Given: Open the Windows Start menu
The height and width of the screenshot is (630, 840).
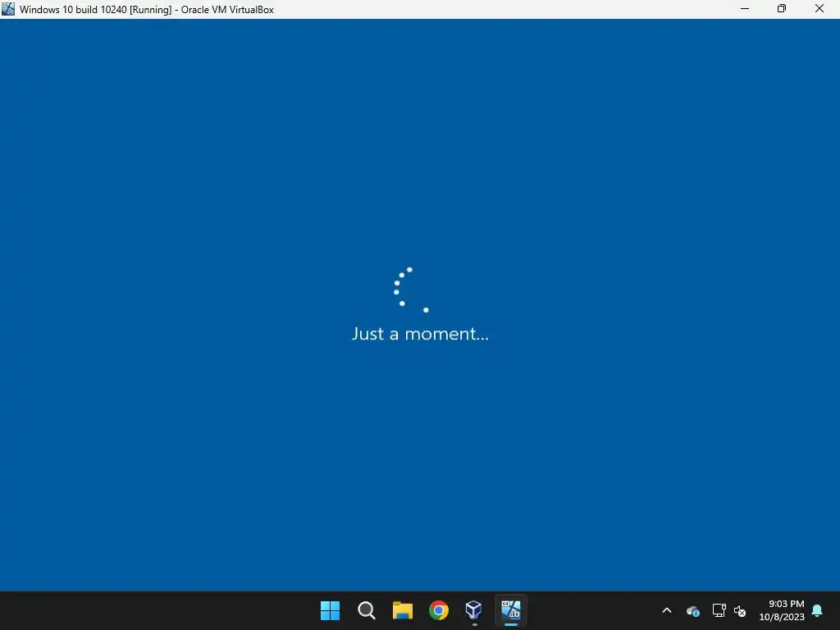Looking at the screenshot, I should 330,610.
